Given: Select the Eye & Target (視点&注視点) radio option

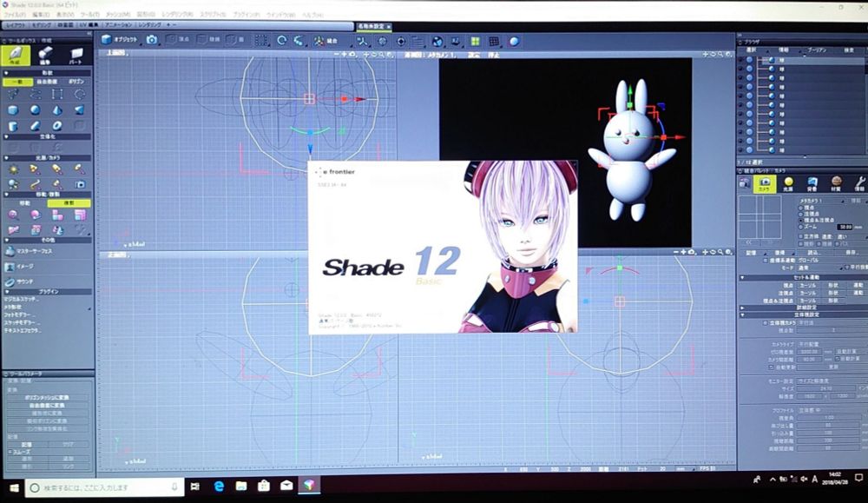Looking at the screenshot, I should pyautogui.click(x=800, y=221).
